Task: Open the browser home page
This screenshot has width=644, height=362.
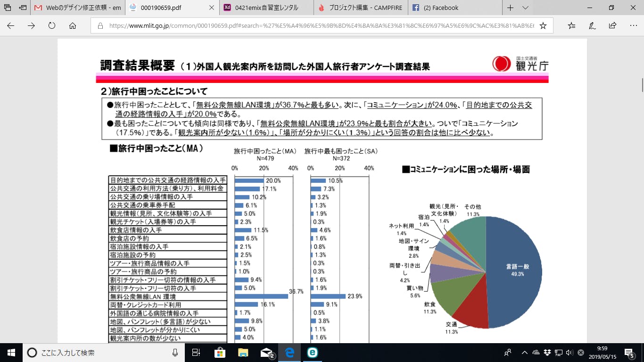Action: pos(73,25)
